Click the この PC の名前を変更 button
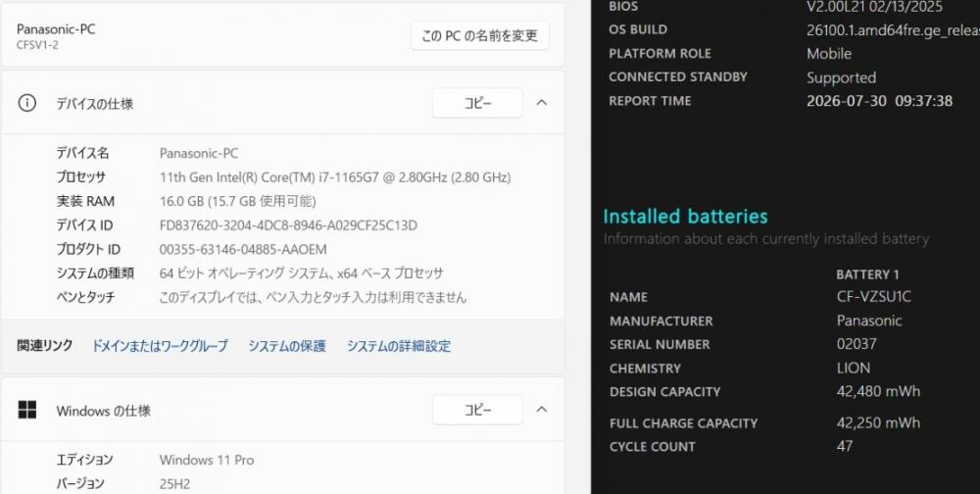 click(480, 35)
